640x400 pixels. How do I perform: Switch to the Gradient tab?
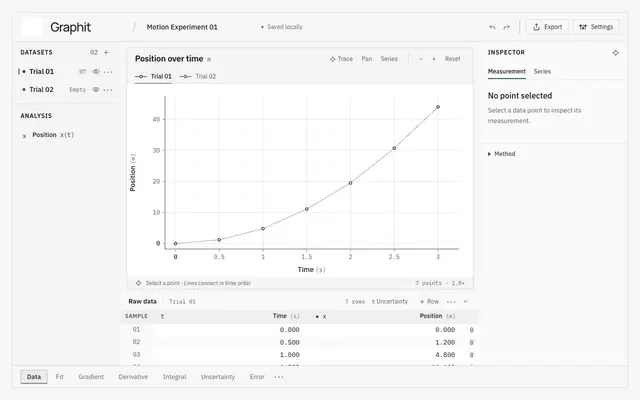pyautogui.click(x=91, y=377)
